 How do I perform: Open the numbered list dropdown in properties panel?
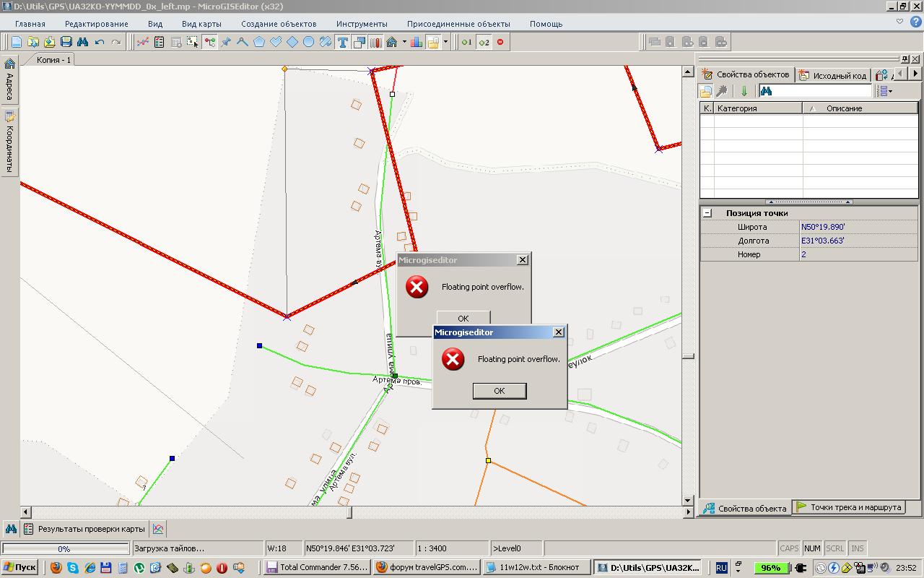coord(891,91)
